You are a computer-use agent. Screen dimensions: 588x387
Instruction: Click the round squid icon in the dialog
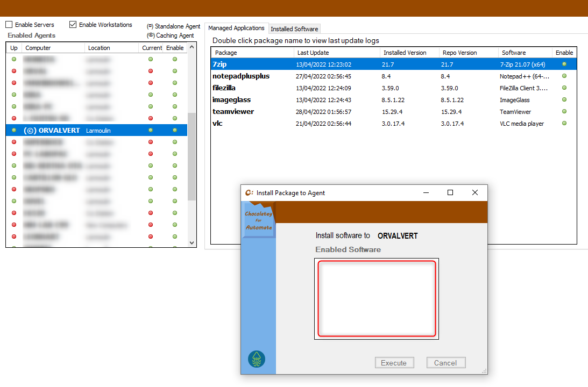tap(257, 359)
